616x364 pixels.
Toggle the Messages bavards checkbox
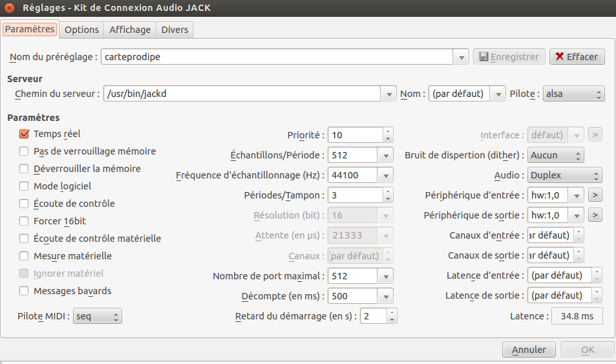click(x=24, y=291)
